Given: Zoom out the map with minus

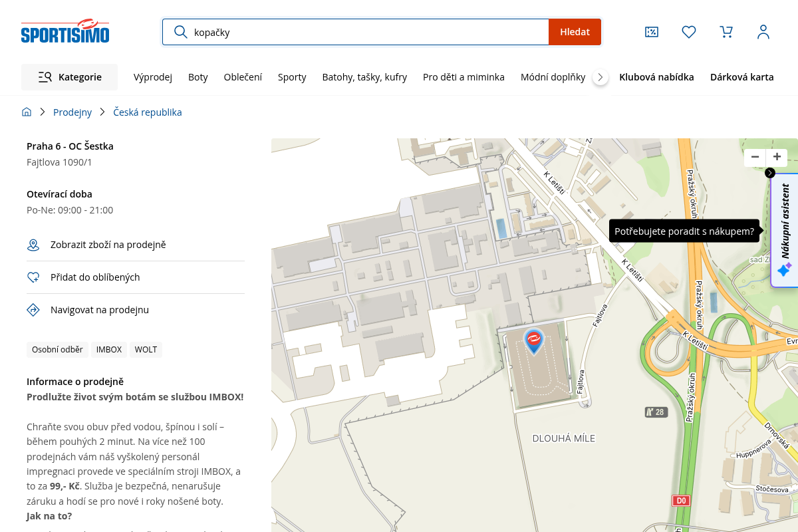Looking at the screenshot, I should [x=755, y=158].
